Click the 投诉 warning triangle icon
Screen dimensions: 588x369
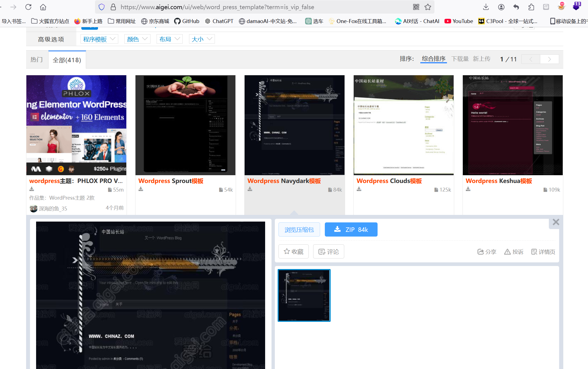click(x=507, y=252)
